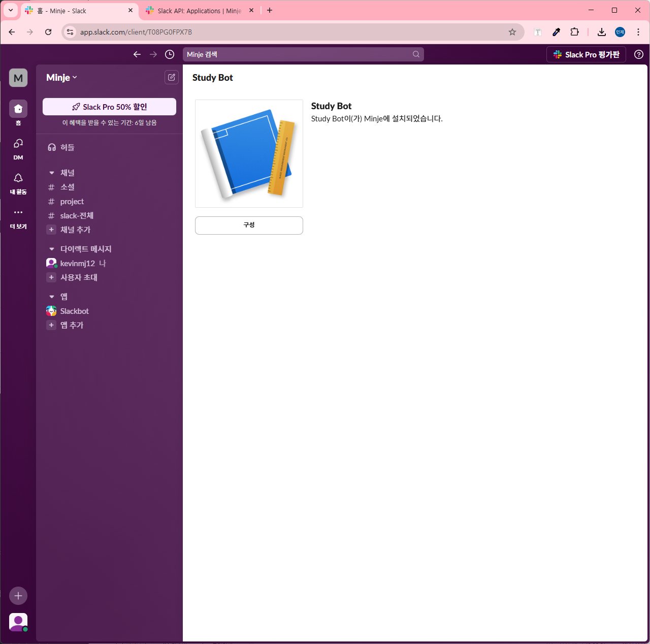Open the Slack help question mark icon

coord(639,54)
